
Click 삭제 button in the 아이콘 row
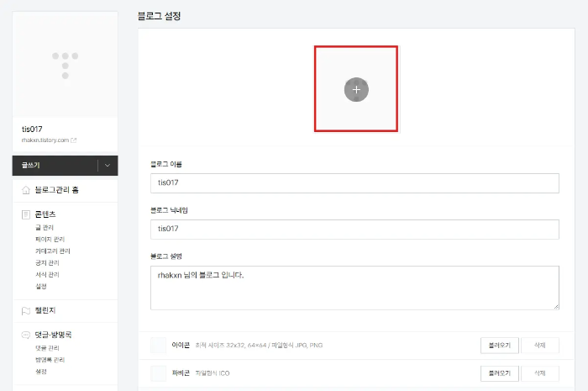click(x=539, y=346)
